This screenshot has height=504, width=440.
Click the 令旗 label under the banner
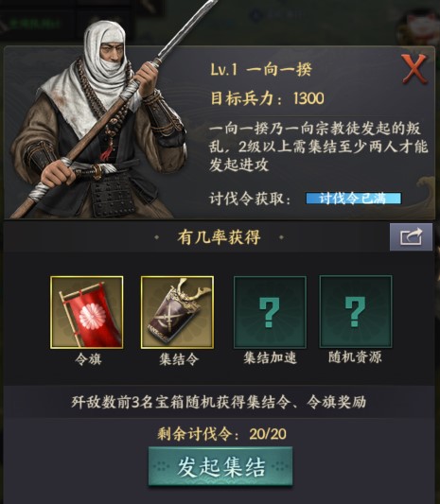pyautogui.click(x=88, y=358)
